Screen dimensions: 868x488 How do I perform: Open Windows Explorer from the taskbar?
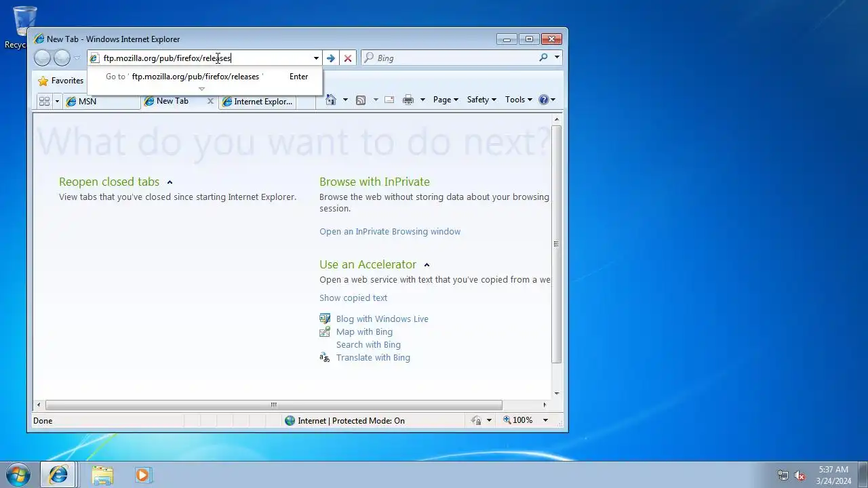pyautogui.click(x=102, y=475)
